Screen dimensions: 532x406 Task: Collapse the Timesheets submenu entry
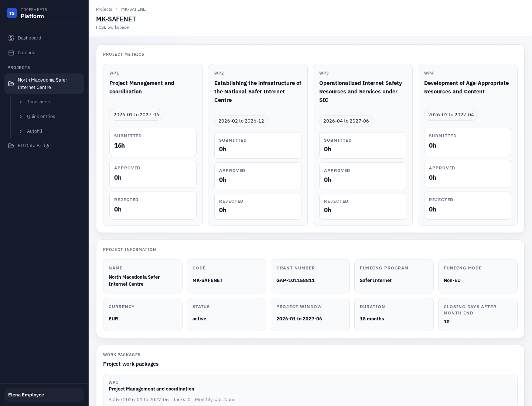[x=39, y=102]
